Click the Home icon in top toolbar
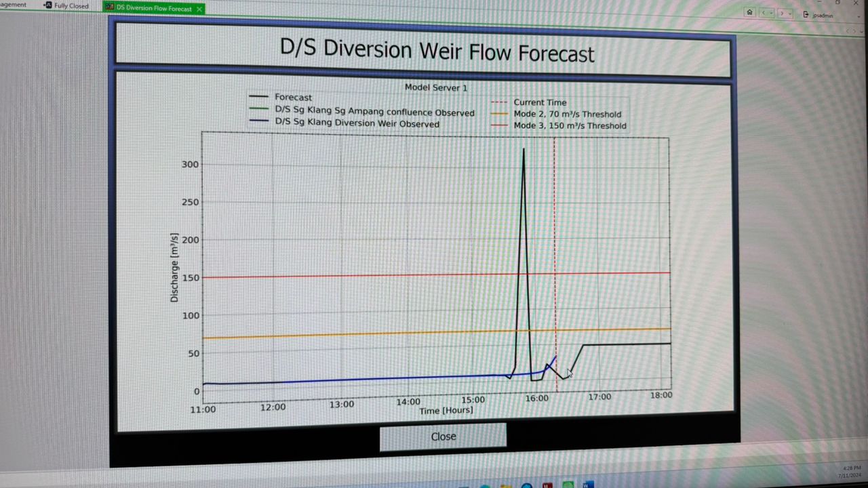868x488 pixels. [x=749, y=12]
